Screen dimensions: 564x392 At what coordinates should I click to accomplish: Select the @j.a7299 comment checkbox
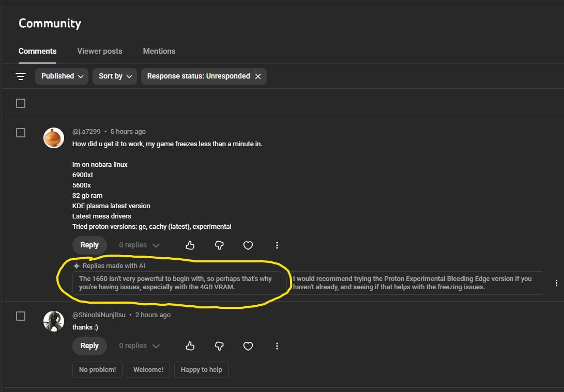pos(21,133)
